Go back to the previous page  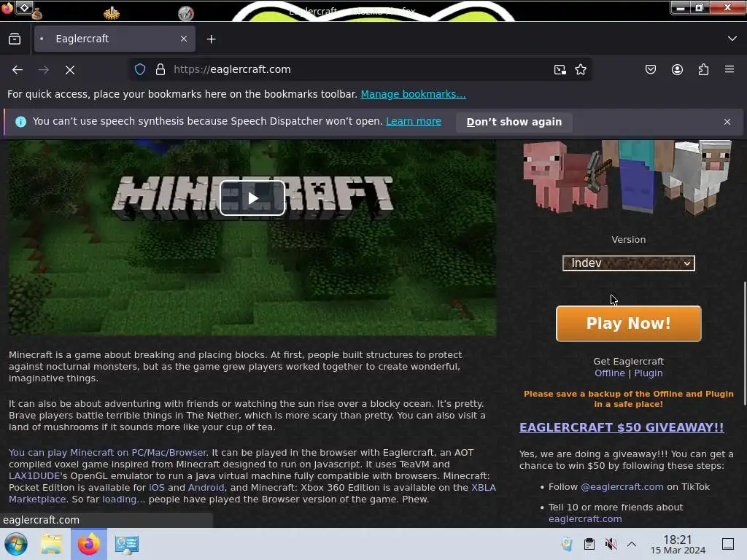coord(18,69)
